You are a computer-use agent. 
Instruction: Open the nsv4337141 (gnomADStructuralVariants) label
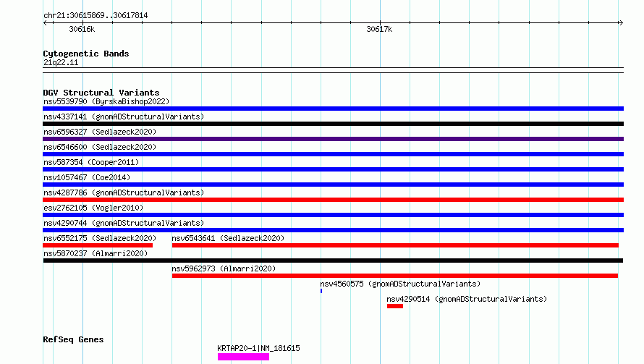click(x=124, y=117)
